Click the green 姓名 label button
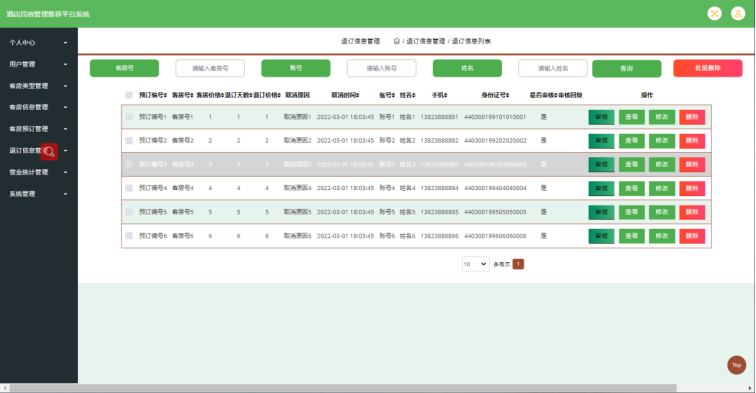756x393 pixels. coord(467,68)
